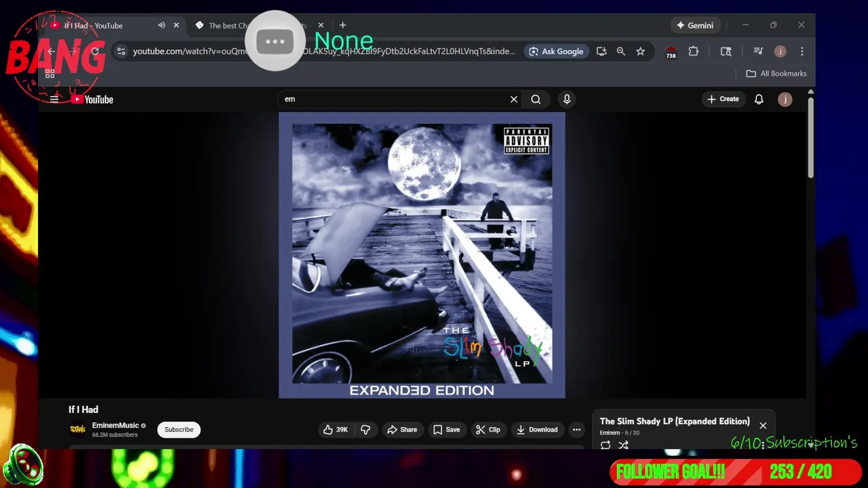Click the 'If I Had' video title
The height and width of the screenshot is (488, 868).
[83, 409]
